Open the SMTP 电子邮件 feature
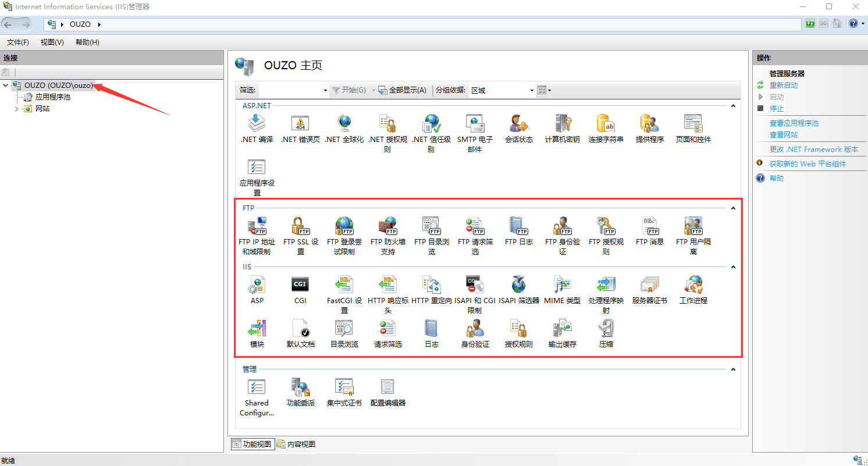 coord(475,134)
